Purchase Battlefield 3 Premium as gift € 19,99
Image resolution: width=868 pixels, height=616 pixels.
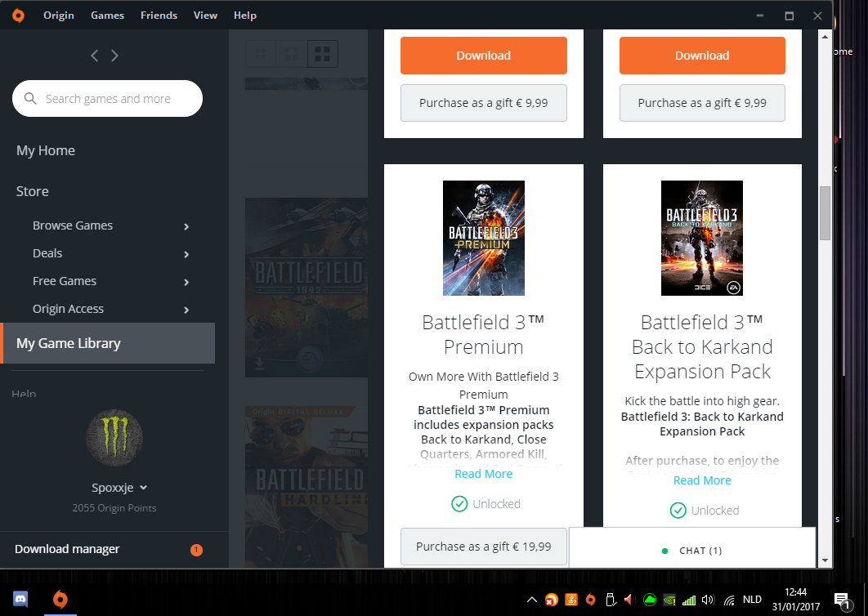point(483,547)
